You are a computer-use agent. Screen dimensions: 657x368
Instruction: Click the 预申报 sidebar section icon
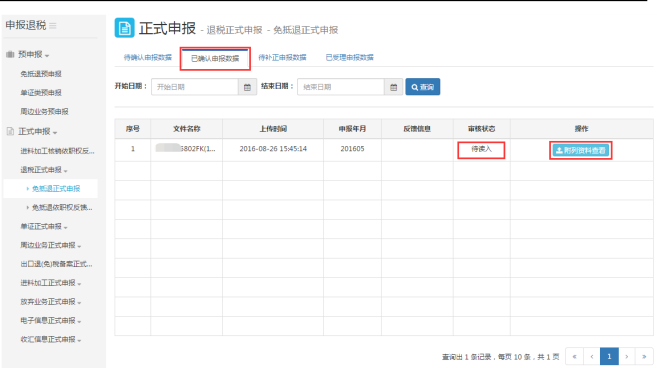click(10, 54)
